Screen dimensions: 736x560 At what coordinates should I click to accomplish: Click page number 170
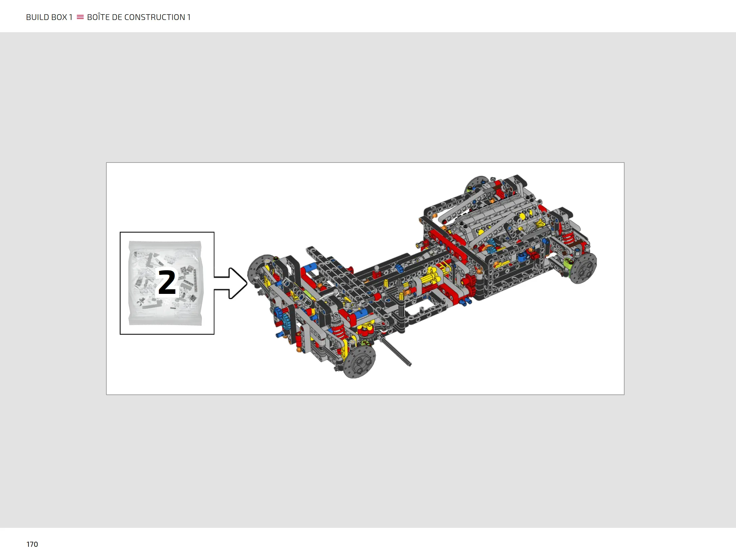point(32,544)
